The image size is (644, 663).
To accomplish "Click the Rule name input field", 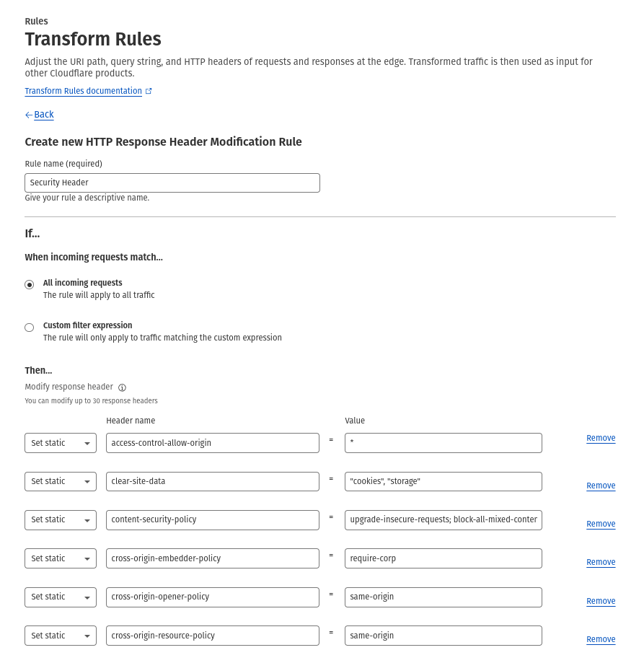I will 172,183.
